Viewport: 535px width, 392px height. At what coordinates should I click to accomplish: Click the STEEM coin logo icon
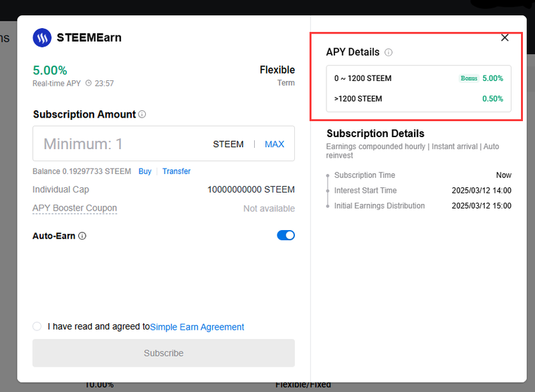point(42,37)
